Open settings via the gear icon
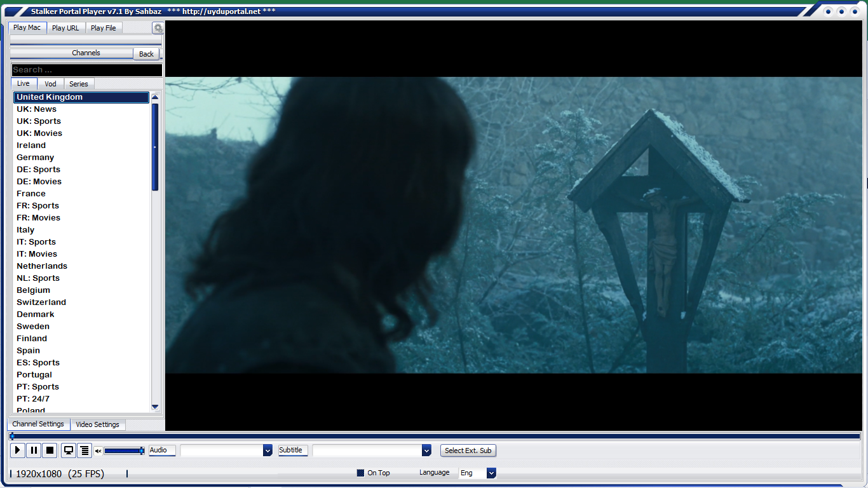 coord(158,28)
